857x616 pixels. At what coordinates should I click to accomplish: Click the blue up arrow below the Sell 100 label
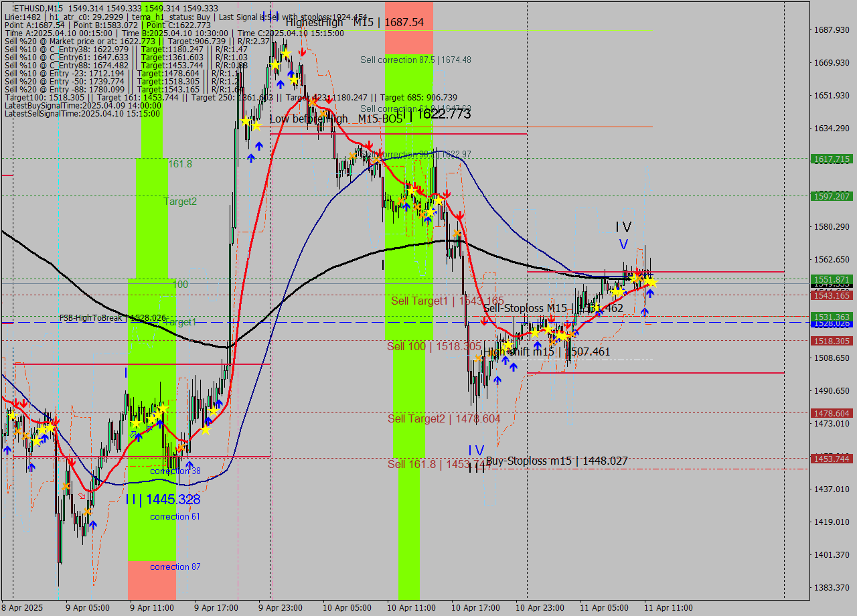pos(497,380)
